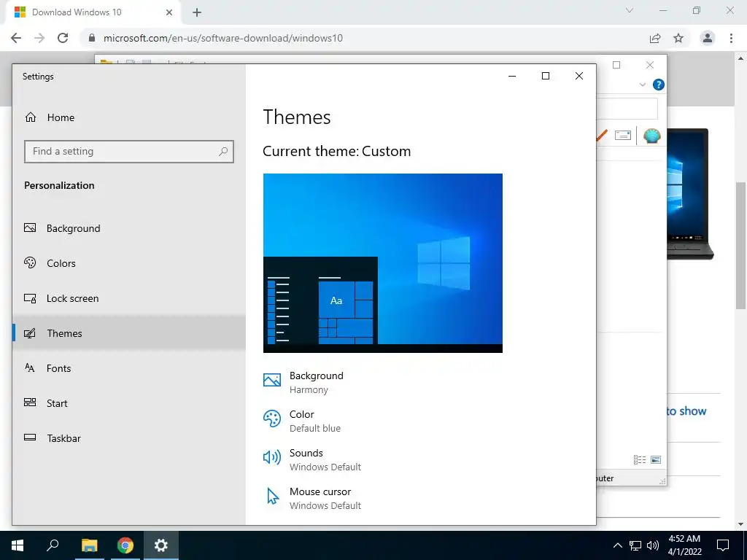
Task: Open the taskbar clock and calendar
Action: click(x=684, y=545)
